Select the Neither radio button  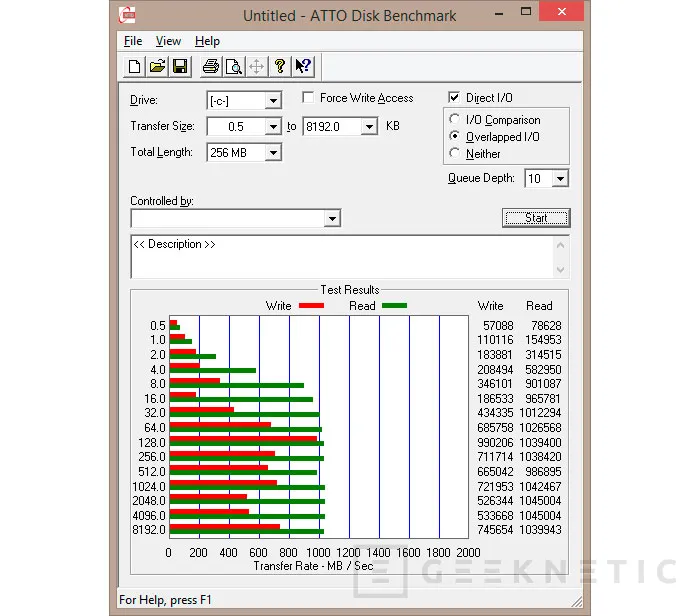[x=454, y=153]
